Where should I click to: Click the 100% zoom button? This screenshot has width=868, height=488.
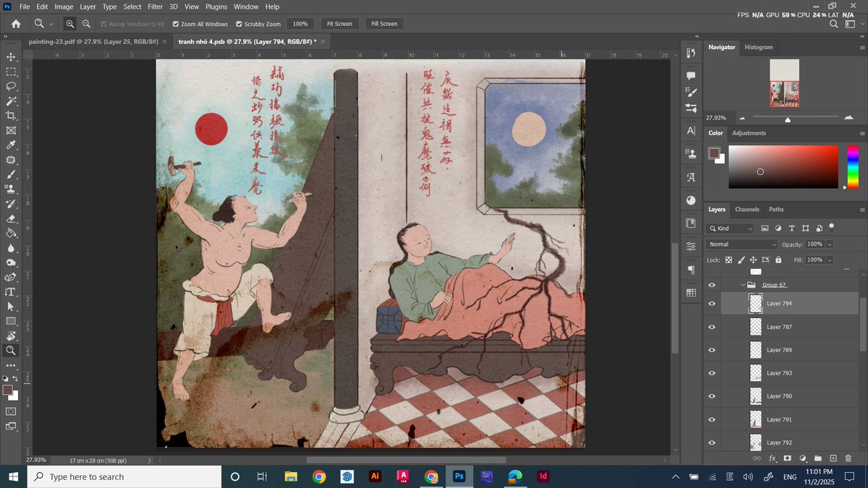click(x=300, y=24)
